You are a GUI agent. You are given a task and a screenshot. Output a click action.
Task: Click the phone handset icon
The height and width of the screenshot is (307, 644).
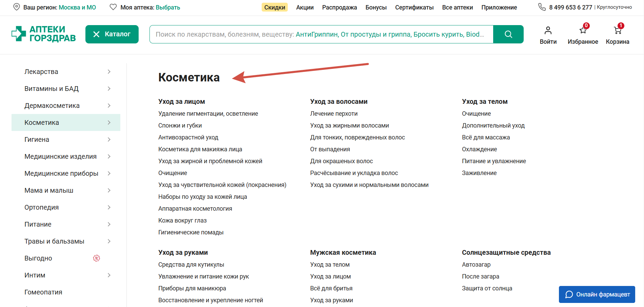[542, 7]
